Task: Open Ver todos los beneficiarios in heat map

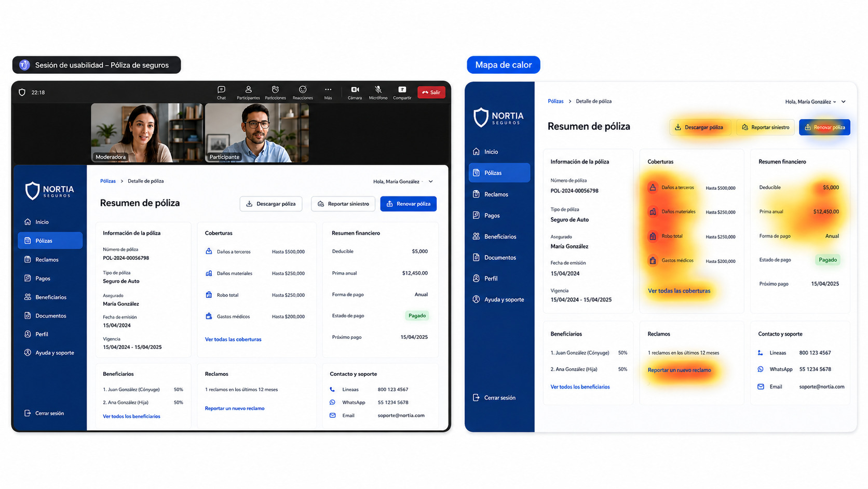Action: (580, 387)
